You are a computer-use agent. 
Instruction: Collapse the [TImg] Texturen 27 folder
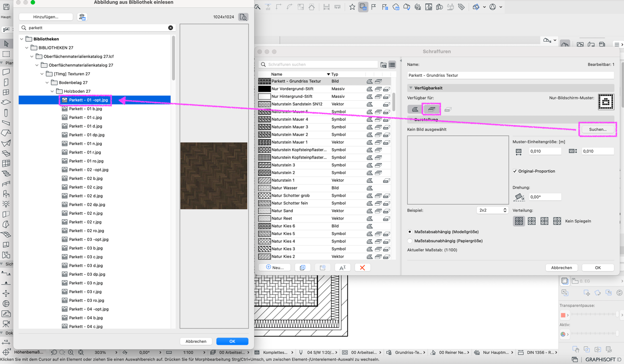click(42, 74)
